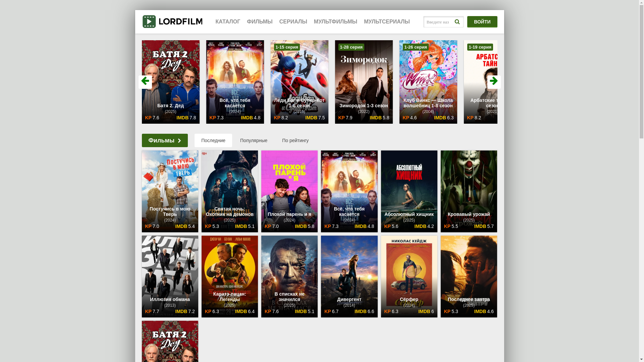Open В списках не значился movie

(289, 276)
